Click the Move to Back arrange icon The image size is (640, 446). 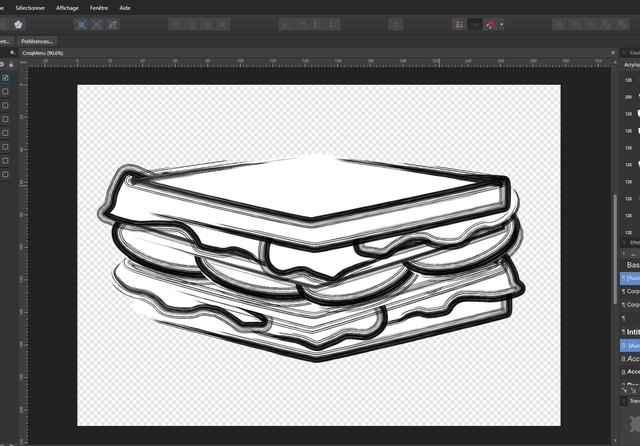(176, 25)
